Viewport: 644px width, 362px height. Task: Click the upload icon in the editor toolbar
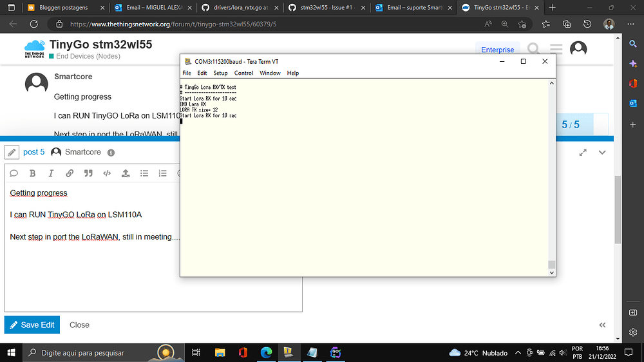(x=126, y=173)
